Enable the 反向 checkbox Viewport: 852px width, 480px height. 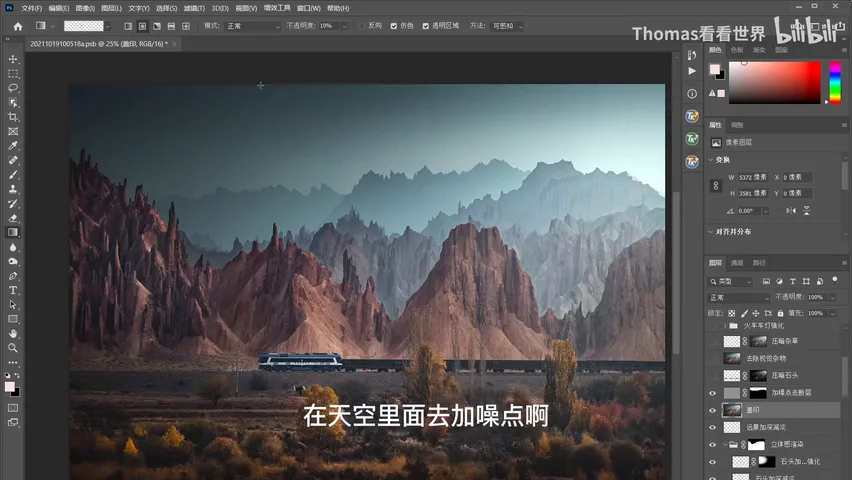click(362, 26)
